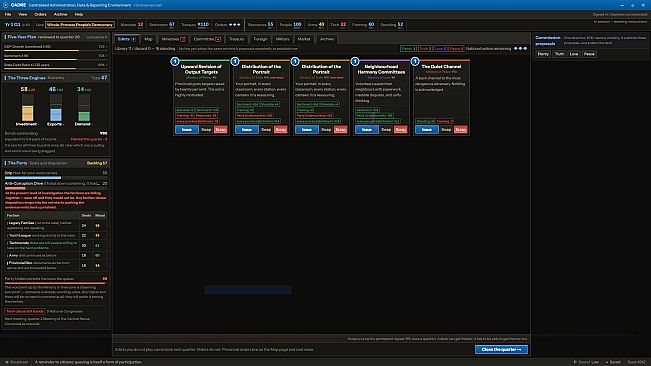
Task: Select the Technocrats faction row
Action: [x=56, y=245]
